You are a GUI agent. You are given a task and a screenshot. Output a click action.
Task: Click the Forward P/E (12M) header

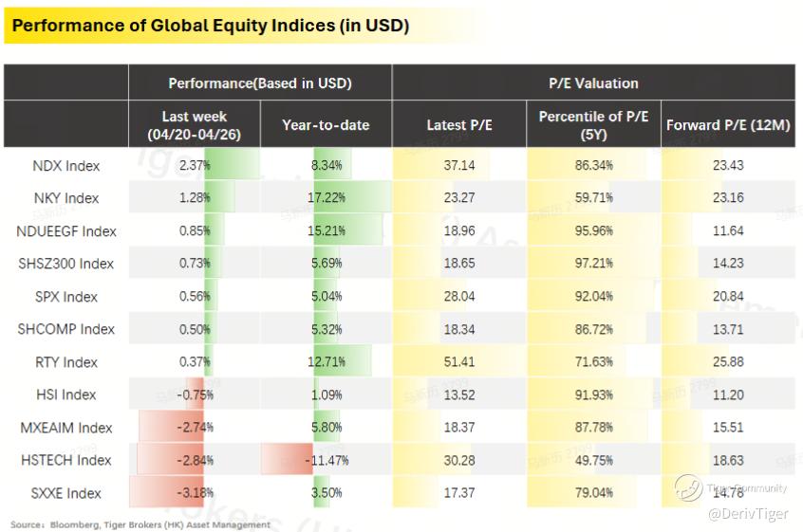[x=728, y=125]
